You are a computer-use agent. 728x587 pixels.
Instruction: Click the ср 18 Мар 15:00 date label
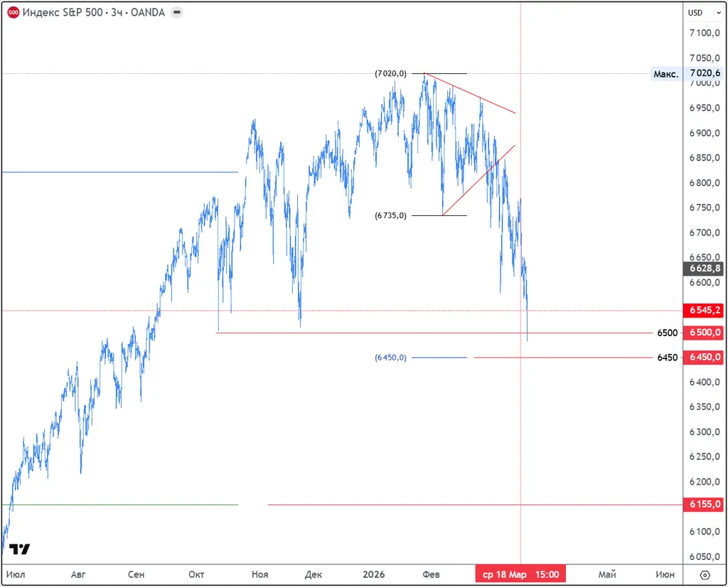tap(520, 574)
